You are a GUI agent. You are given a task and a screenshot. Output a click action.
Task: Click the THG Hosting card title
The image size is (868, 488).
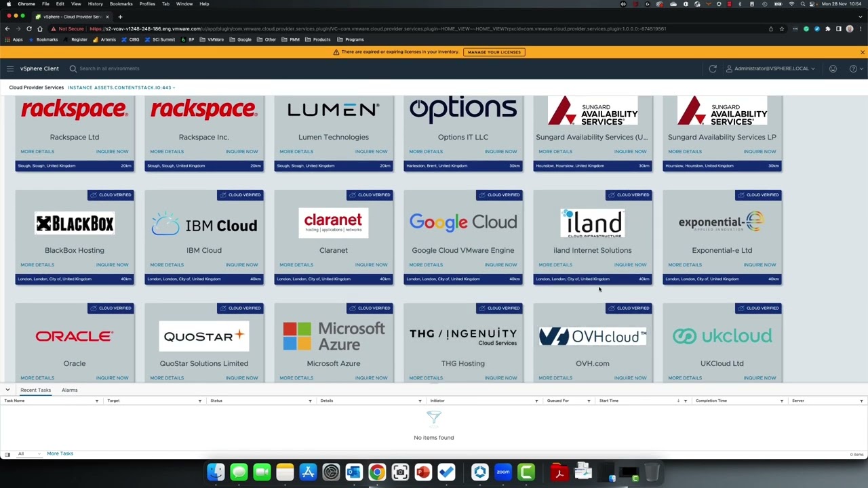point(463,363)
